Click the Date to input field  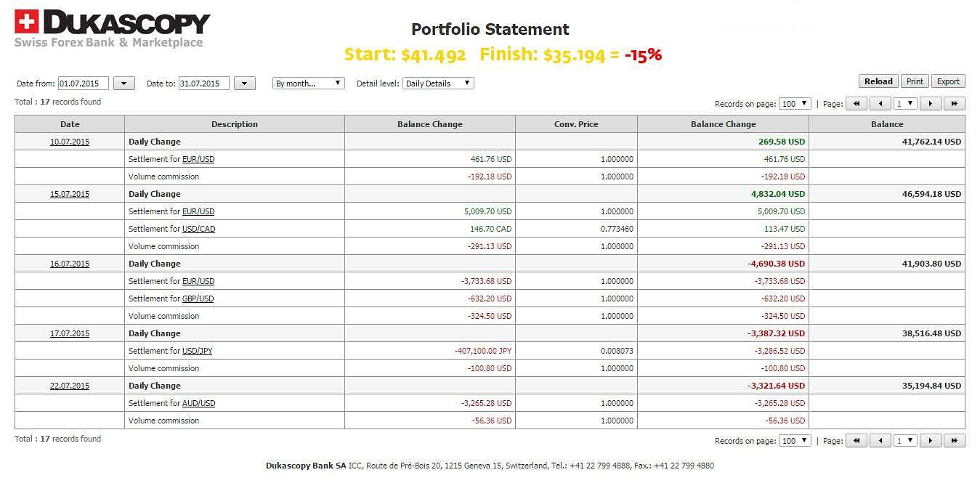pyautogui.click(x=204, y=84)
